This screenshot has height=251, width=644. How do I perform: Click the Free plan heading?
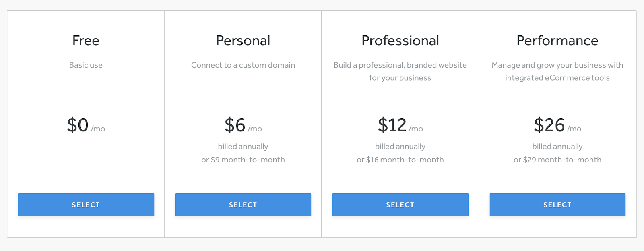86,41
